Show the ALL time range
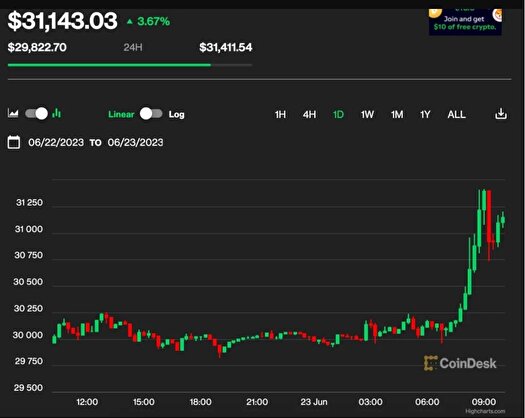Image resolution: width=525 pixels, height=418 pixels. pos(456,115)
